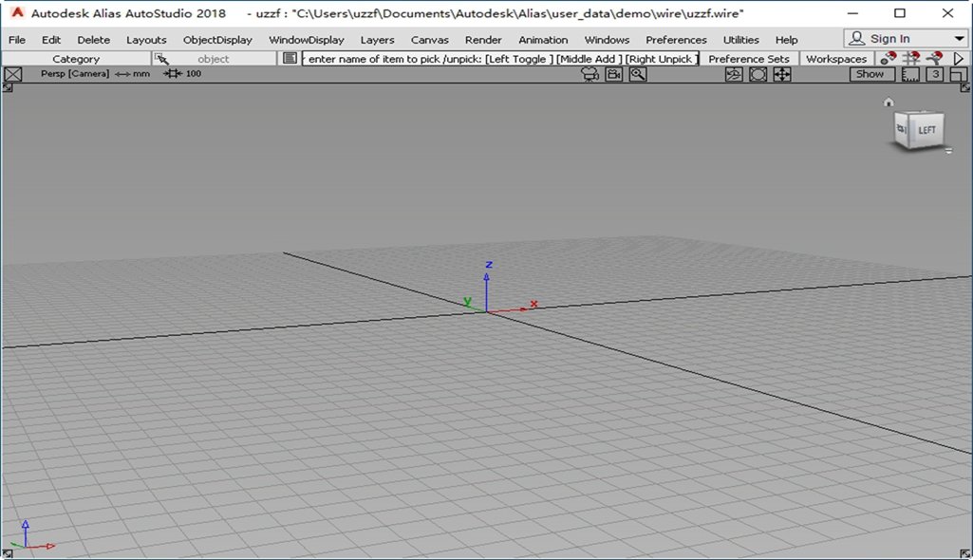Viewport: 973px width, 560px height.
Task: Toggle grid snap magnet
Action: (x=911, y=58)
